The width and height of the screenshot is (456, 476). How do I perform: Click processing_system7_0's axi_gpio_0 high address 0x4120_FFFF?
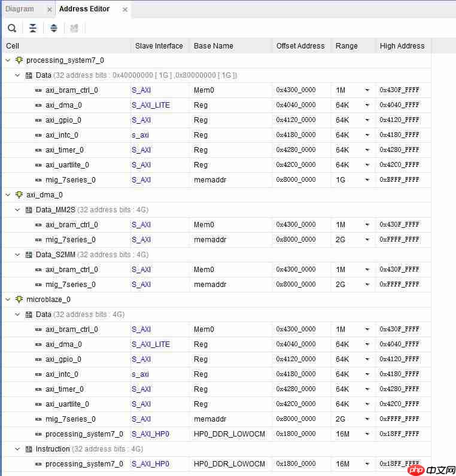[x=400, y=120]
